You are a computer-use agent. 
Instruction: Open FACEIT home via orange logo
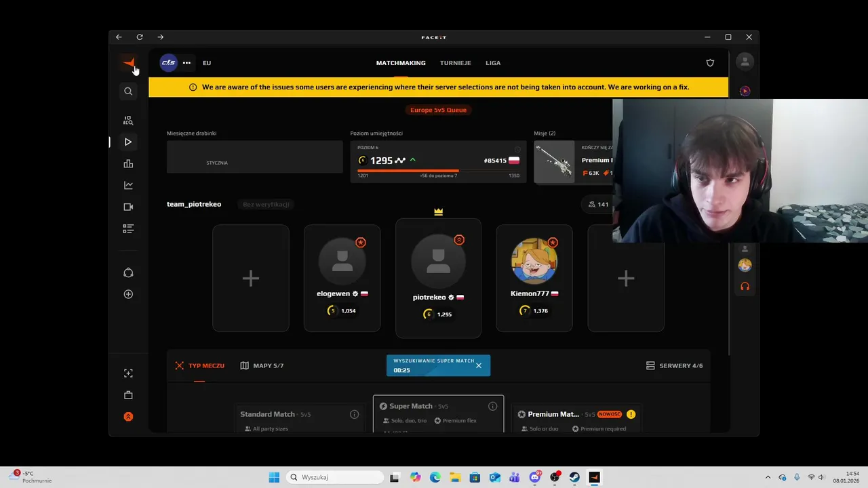(x=128, y=63)
